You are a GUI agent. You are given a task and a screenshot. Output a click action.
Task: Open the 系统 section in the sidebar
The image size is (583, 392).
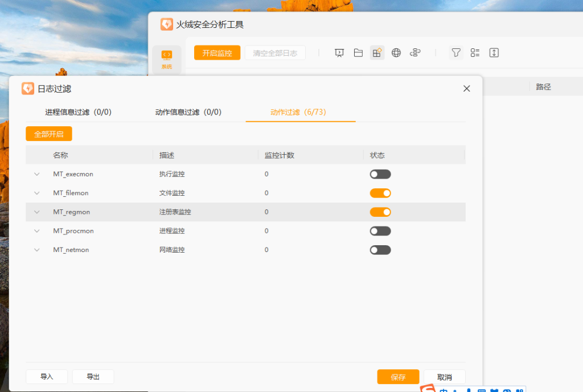point(167,59)
